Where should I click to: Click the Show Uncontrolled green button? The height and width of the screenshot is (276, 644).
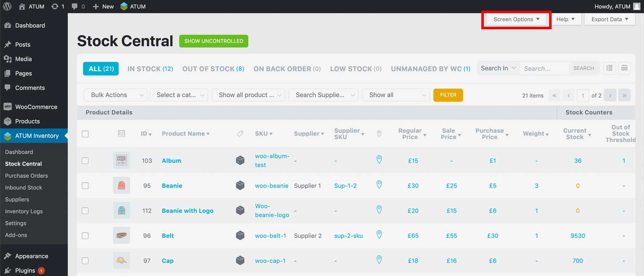(x=214, y=41)
